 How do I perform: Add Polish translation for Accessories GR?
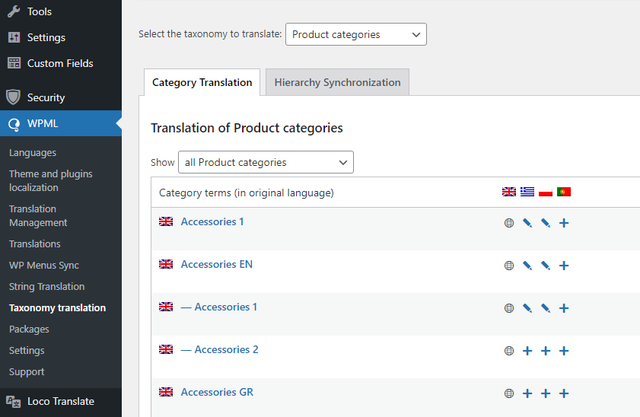tap(546, 393)
